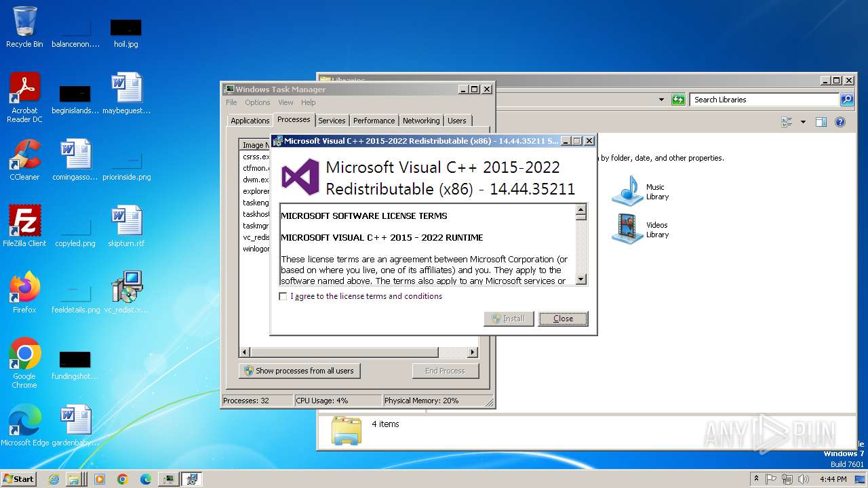Open the Videos Library icon
This screenshot has width=868, height=488.
coord(641,229)
